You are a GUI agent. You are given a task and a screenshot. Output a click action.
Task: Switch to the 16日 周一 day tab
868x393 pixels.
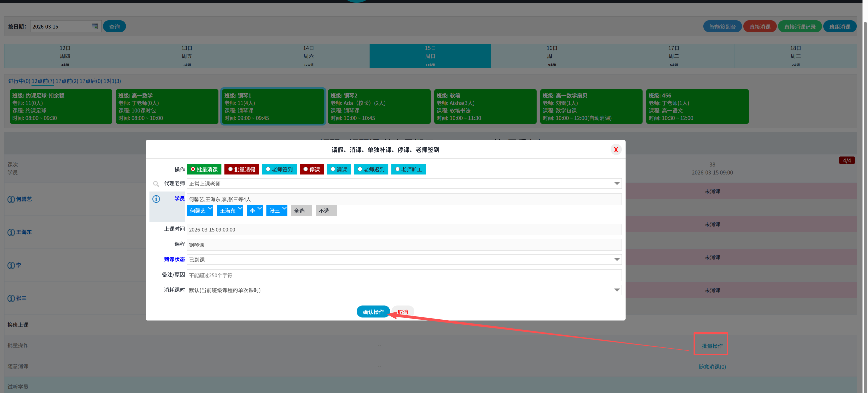pos(552,55)
